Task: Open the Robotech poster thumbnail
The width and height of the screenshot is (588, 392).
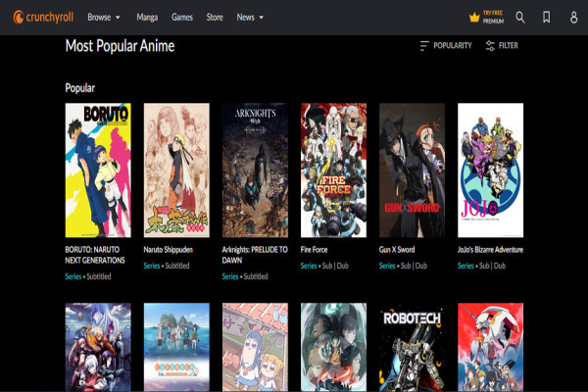Action: coord(413,347)
